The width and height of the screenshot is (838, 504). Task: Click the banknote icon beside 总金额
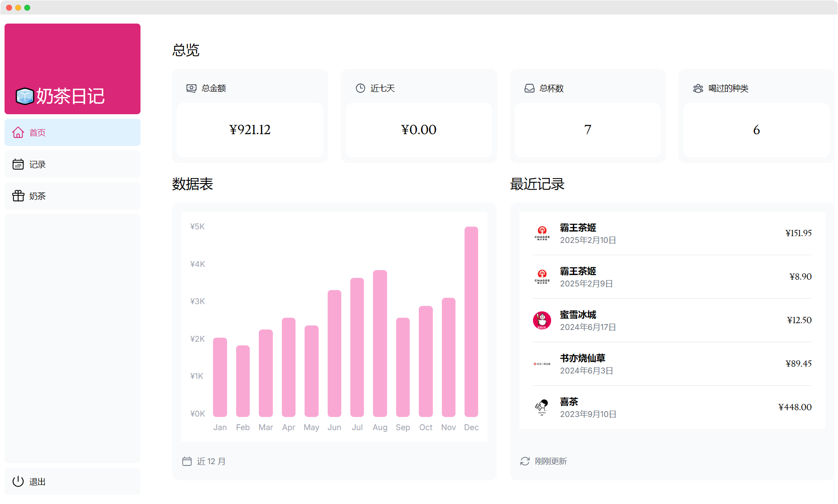click(x=191, y=88)
